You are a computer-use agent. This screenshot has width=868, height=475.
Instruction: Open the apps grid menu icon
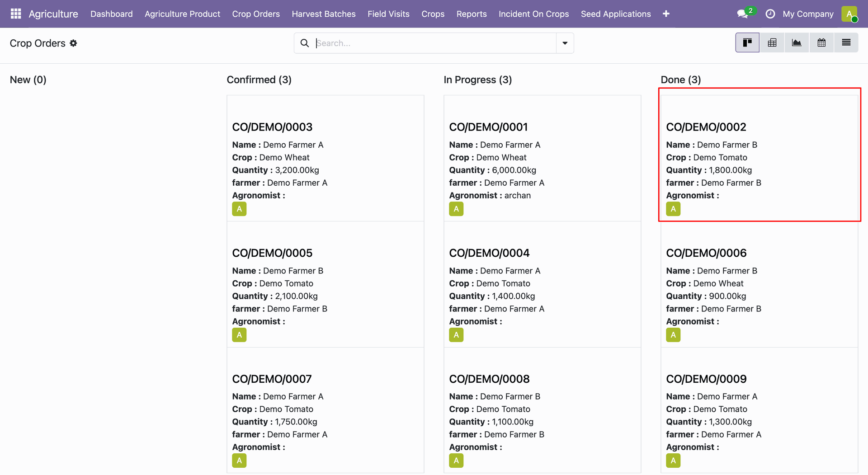pos(16,14)
